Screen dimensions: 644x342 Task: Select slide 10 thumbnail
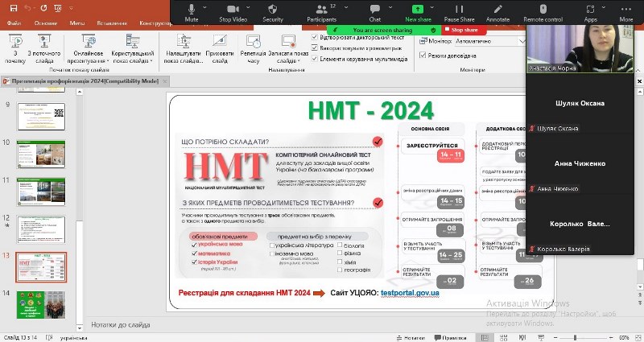[x=41, y=155]
